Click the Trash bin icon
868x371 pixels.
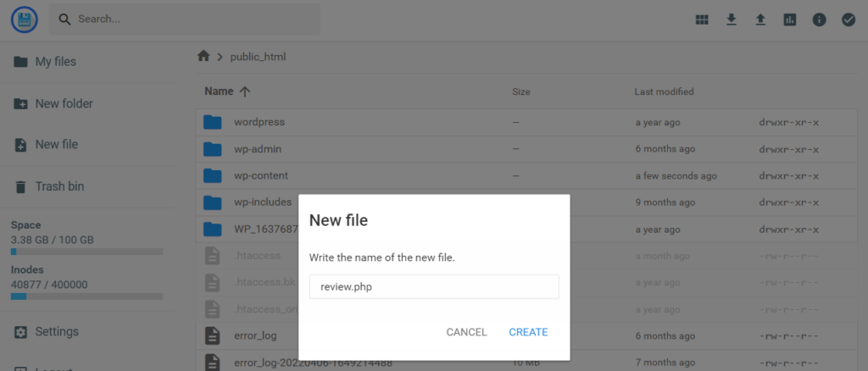tap(20, 186)
